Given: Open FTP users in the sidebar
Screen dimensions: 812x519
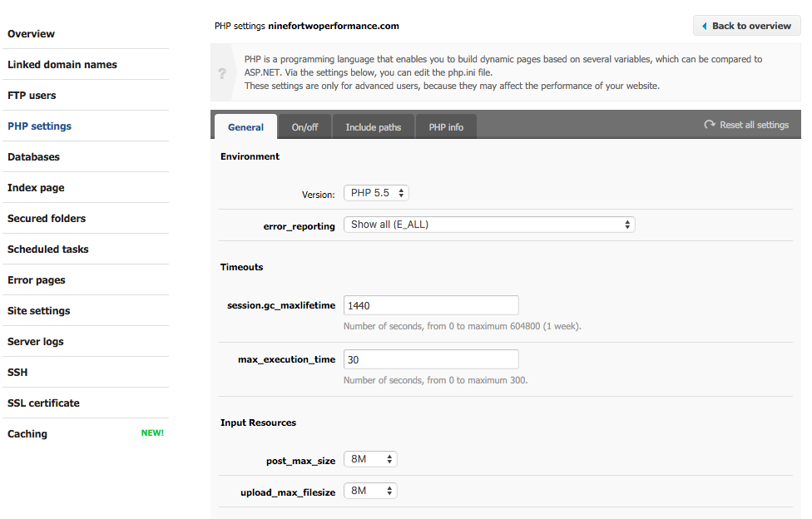Looking at the screenshot, I should [32, 96].
